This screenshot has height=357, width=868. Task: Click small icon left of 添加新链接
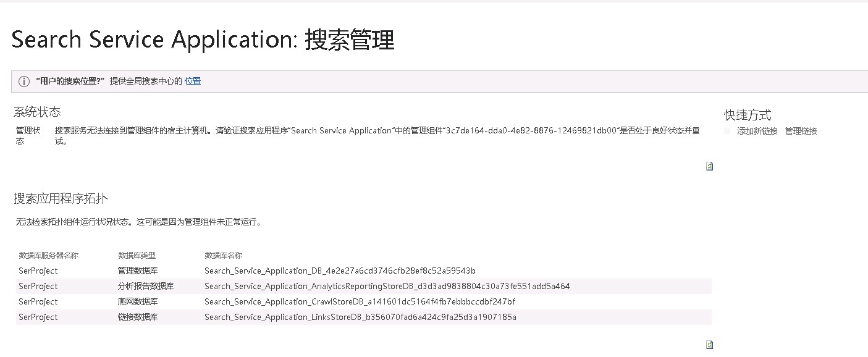727,131
